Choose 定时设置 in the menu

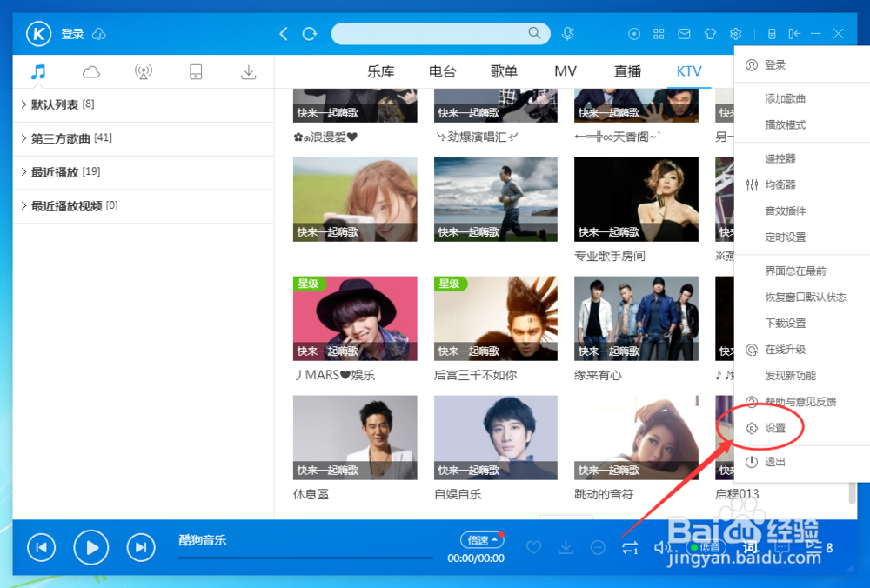(785, 237)
